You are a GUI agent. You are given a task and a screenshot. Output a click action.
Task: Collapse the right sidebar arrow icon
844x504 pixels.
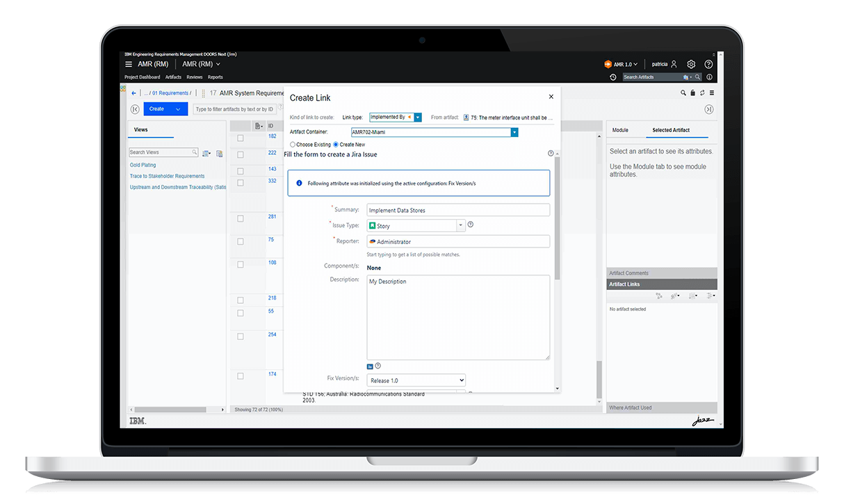[708, 109]
